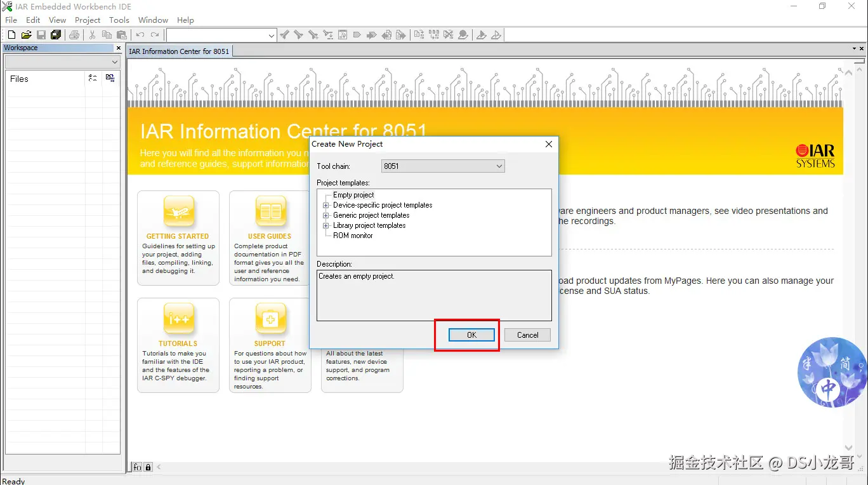This screenshot has height=485, width=868.
Task: Click the Download and Debug icon
Action: (482, 35)
